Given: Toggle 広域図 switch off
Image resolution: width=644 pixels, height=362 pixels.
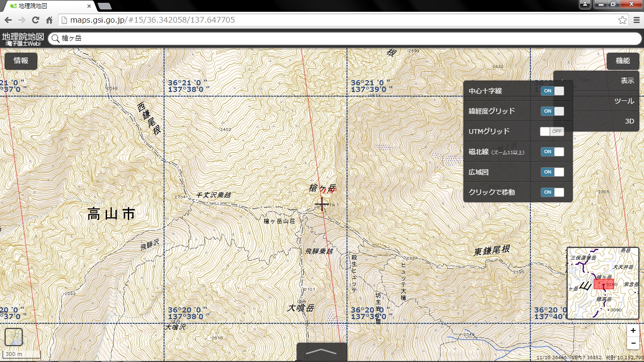Looking at the screenshot, I should (552, 172).
